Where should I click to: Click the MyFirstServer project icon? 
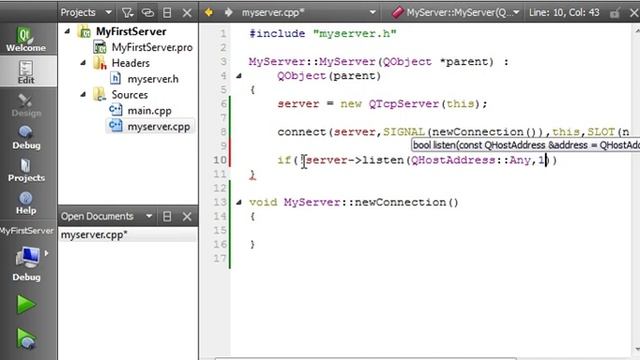pyautogui.click(x=84, y=31)
